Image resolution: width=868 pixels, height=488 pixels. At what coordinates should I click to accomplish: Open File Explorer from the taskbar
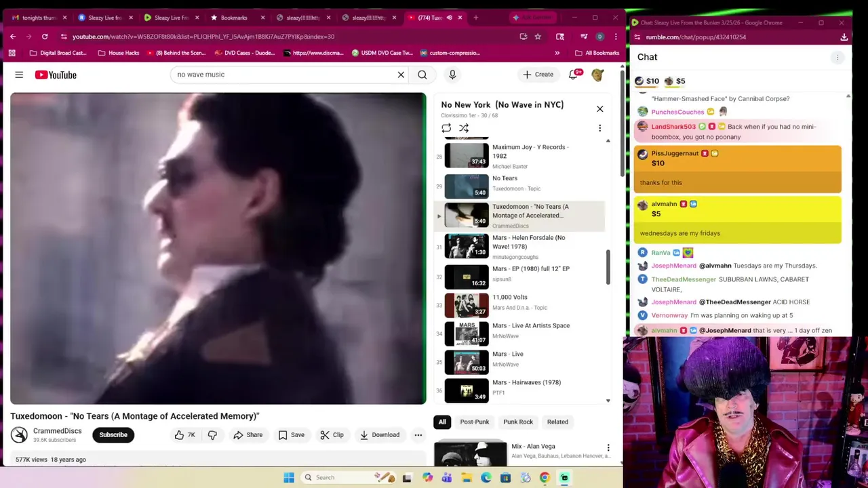coord(467,478)
